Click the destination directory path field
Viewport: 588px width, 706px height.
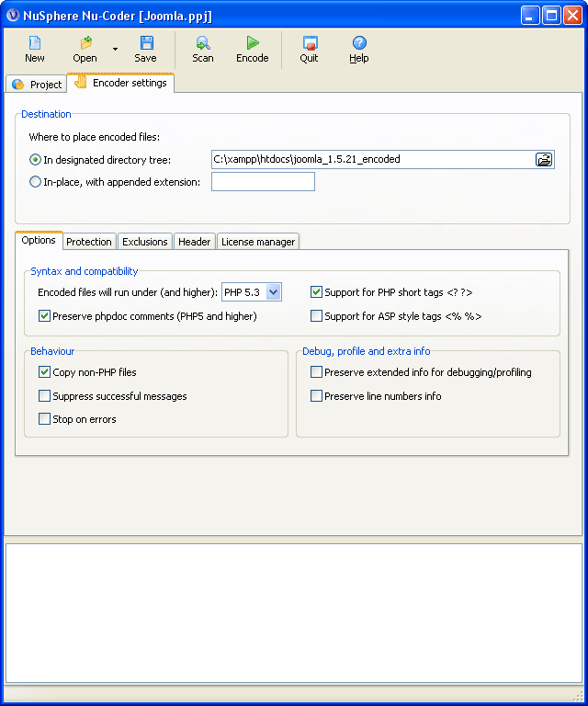372,159
